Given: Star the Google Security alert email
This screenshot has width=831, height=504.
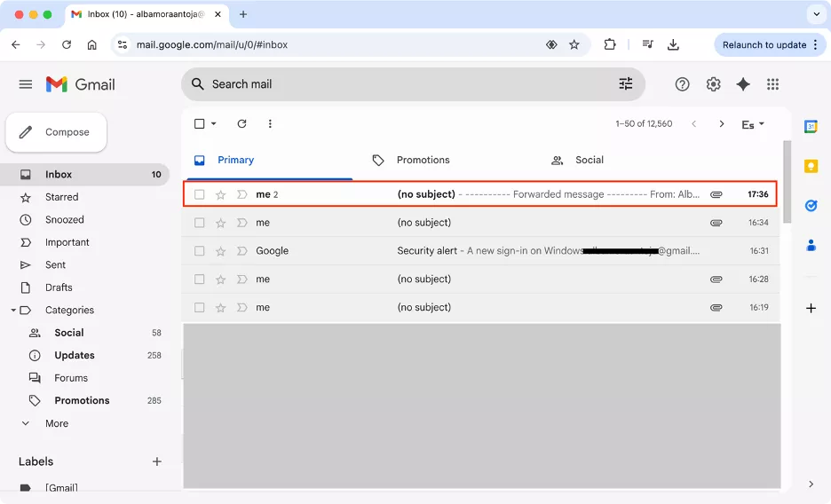Looking at the screenshot, I should pos(220,251).
